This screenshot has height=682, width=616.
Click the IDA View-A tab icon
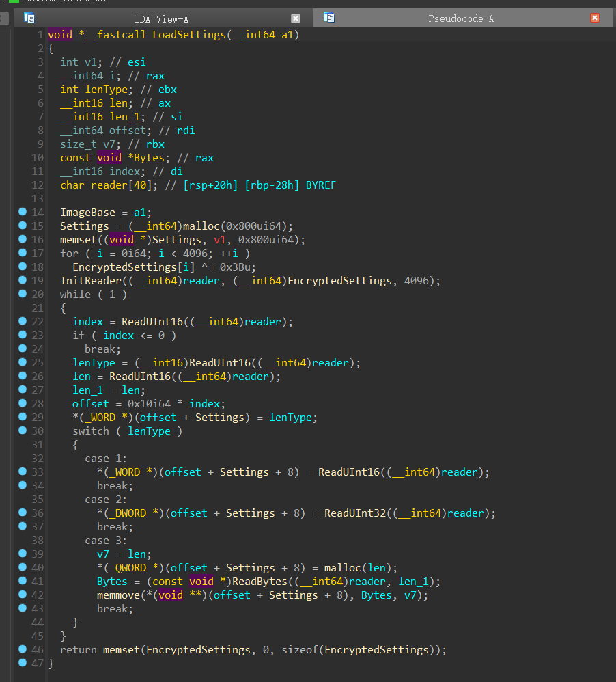pyautogui.click(x=29, y=18)
